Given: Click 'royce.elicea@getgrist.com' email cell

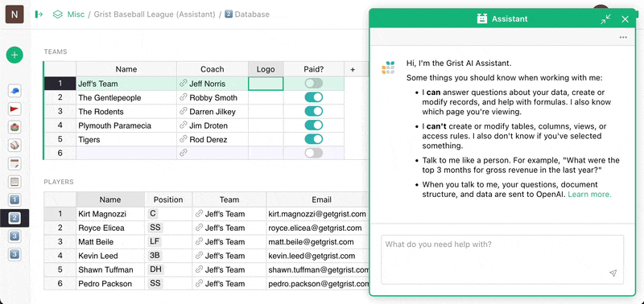Looking at the screenshot, I should [x=317, y=228].
